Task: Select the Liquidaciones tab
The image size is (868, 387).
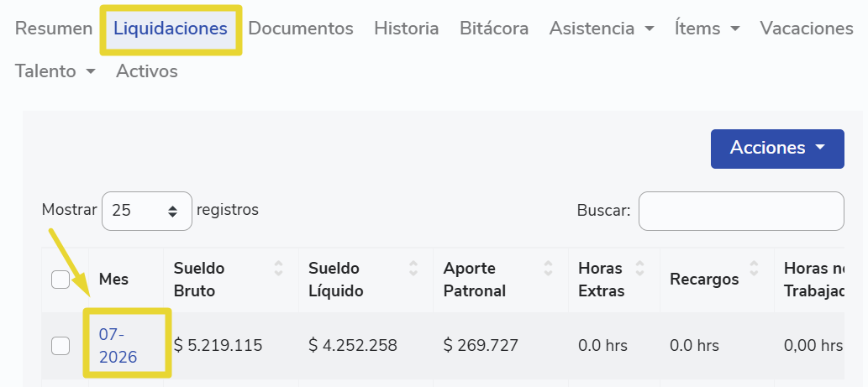Action: 171,29
